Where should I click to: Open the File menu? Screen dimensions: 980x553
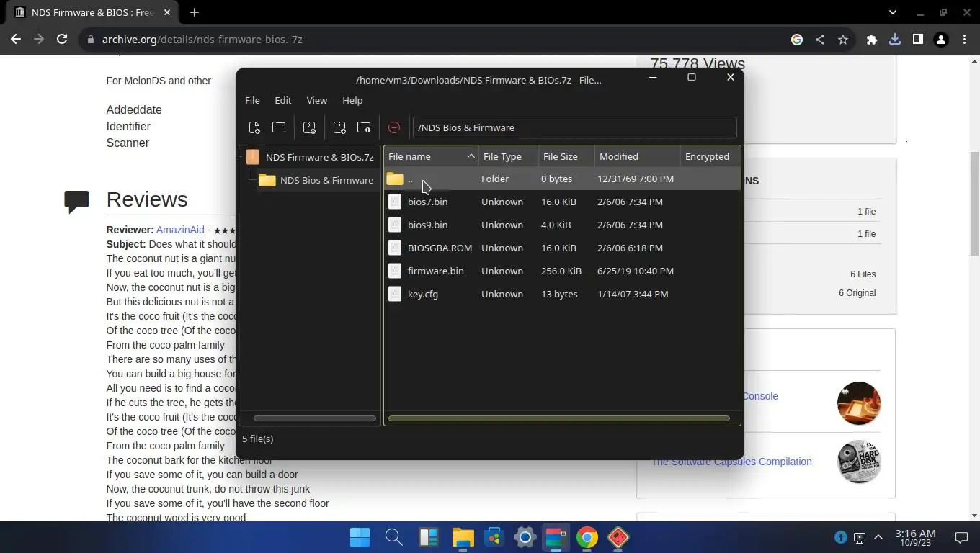252,100
